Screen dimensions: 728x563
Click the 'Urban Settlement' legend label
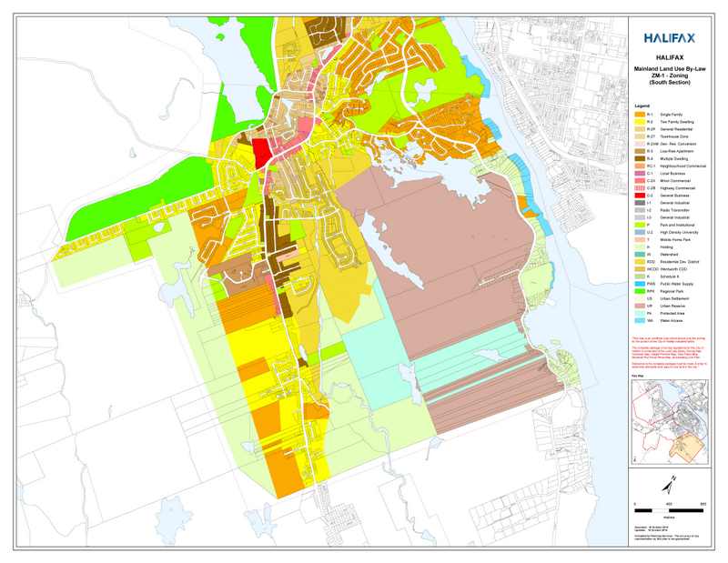(x=674, y=298)
